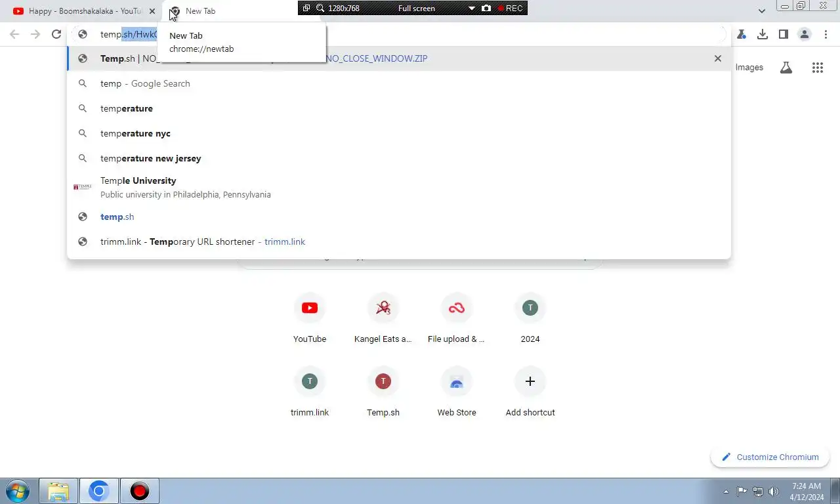Open File Explorer from the taskbar
Image resolution: width=840 pixels, height=504 pixels.
58,491
